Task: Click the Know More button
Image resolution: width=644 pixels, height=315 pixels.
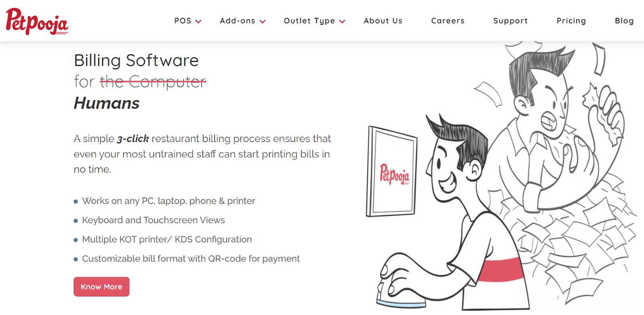Action: coord(101,287)
